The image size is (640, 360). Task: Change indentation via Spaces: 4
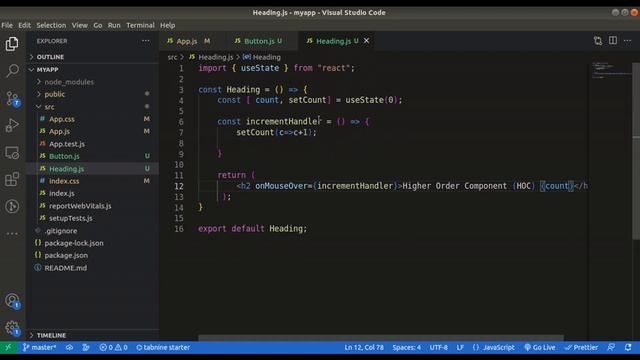point(407,347)
